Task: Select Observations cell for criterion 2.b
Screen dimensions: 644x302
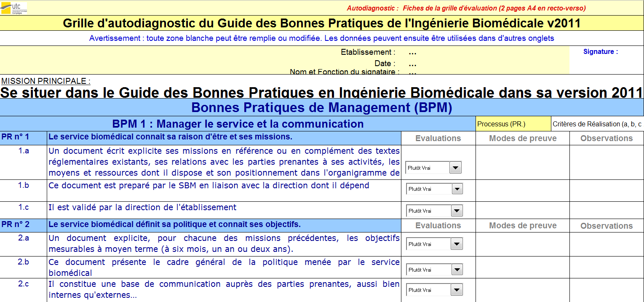Action: click(607, 267)
